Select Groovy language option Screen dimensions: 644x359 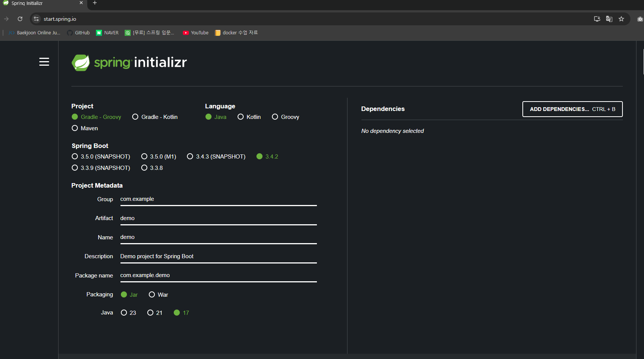coord(286,117)
